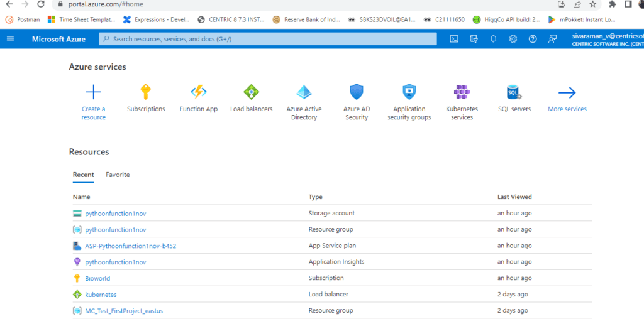
Task: Open the HiggCo API build bookmark
Action: (x=506, y=19)
